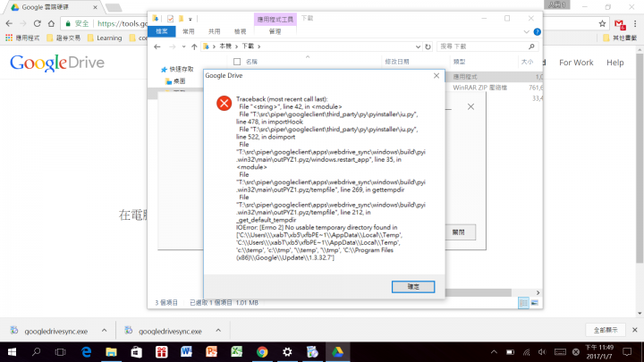Viewport: 644px width, 362px height.
Task: Open Word from the taskbar
Action: click(x=186, y=352)
